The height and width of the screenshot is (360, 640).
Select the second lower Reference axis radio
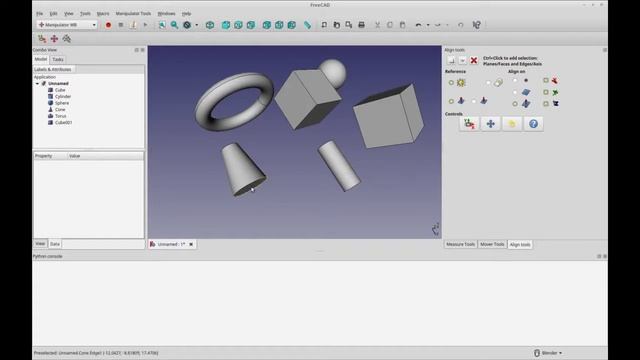point(474,101)
